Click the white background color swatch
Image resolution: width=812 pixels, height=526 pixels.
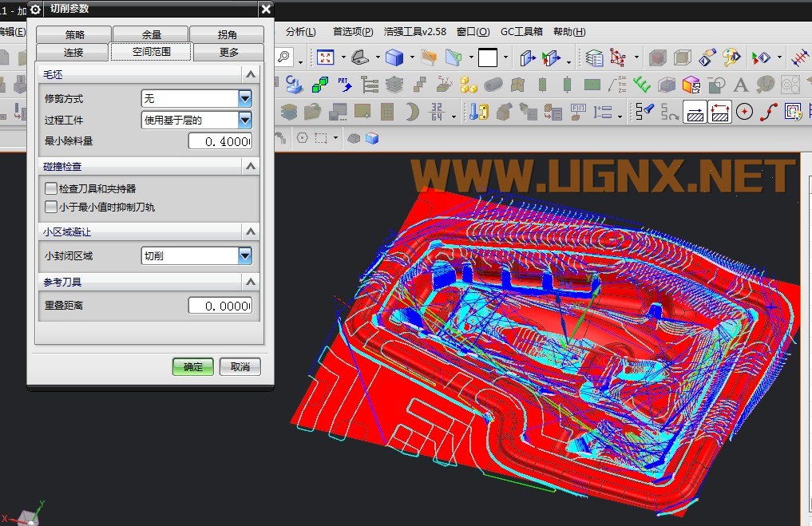coord(487,57)
